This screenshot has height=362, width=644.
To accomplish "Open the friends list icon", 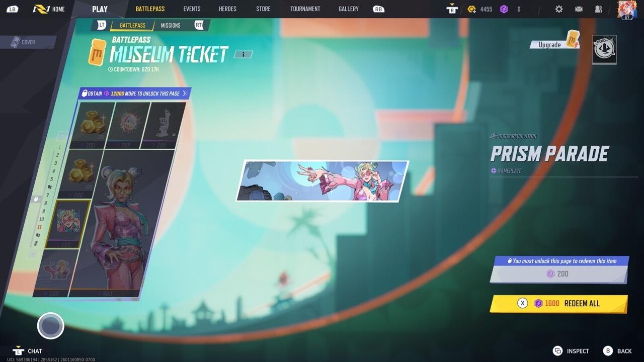I will point(598,9).
